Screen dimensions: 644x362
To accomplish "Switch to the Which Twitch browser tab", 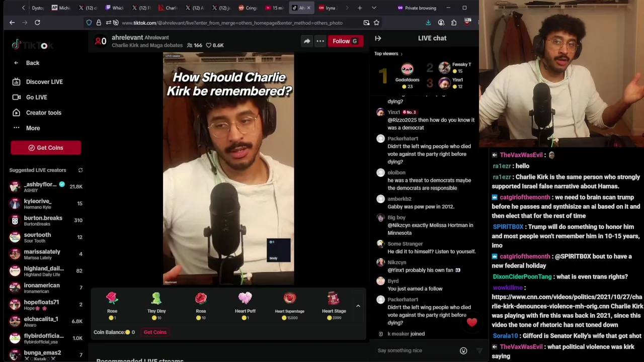I will click(x=115, y=8).
